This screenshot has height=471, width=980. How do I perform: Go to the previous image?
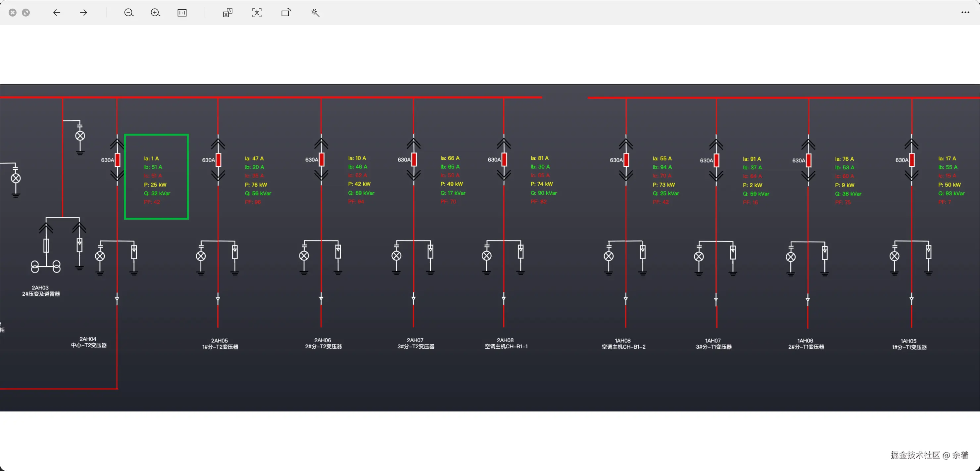point(57,13)
